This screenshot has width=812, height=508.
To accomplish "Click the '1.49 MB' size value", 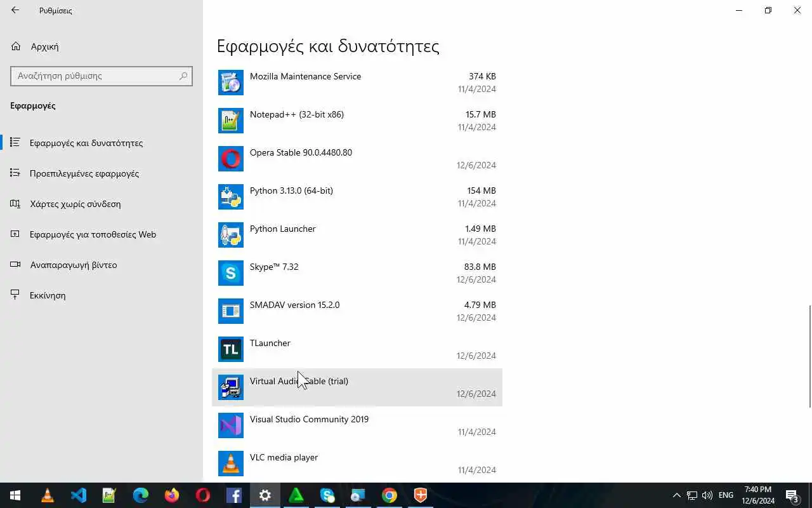I will (480, 229).
